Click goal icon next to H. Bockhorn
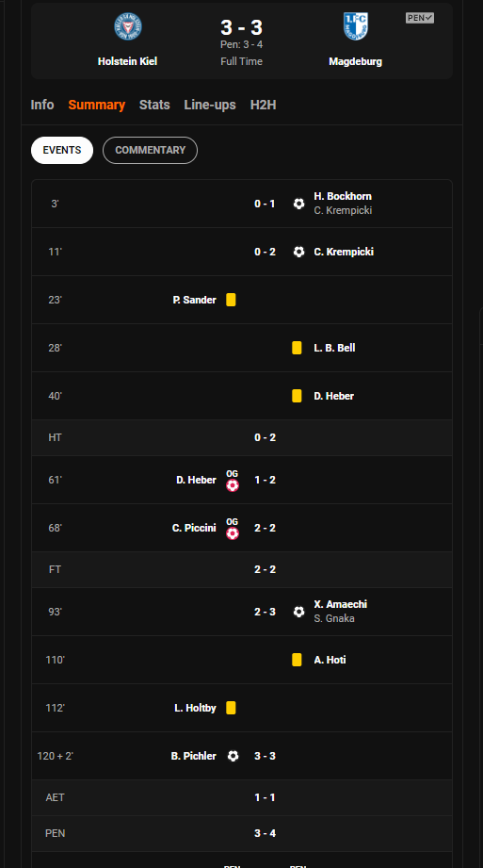 [x=298, y=204]
